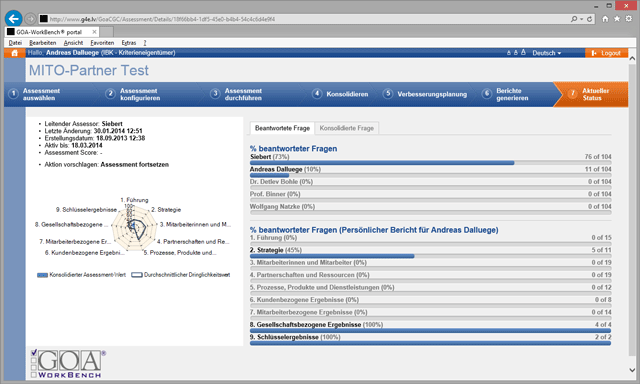The width and height of the screenshot is (640, 384).
Task: Click the Assessment fortsetzen suggested action
Action: [134, 164]
